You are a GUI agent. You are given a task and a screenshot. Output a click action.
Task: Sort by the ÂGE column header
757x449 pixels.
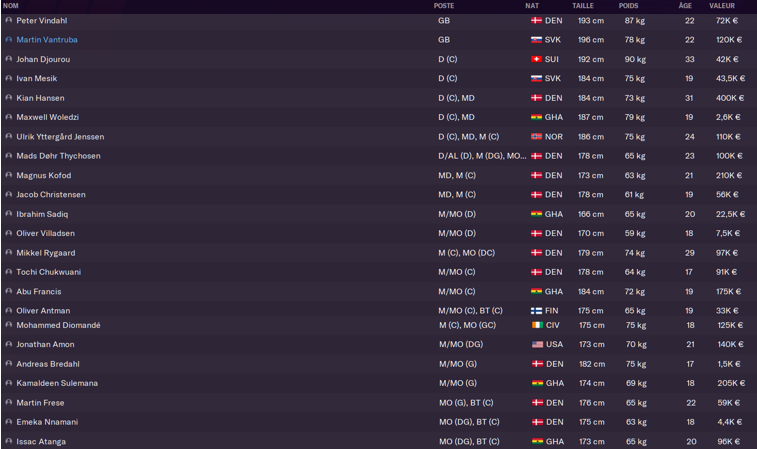(x=685, y=6)
